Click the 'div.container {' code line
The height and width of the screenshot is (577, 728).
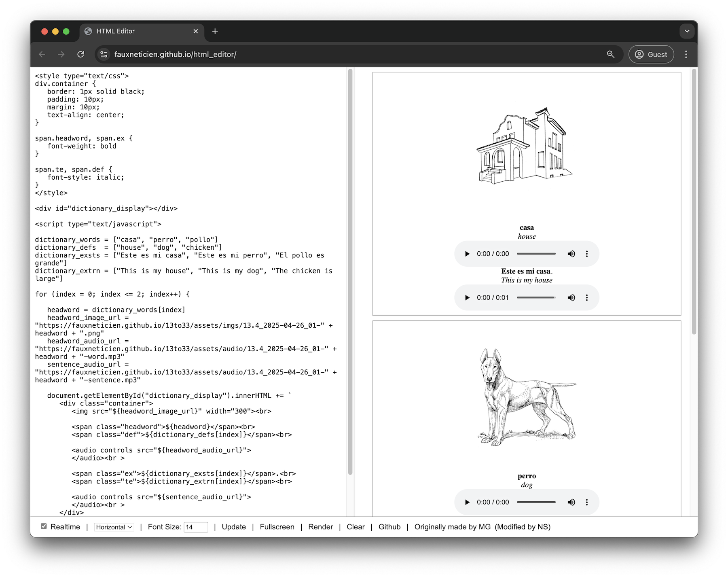coord(66,83)
